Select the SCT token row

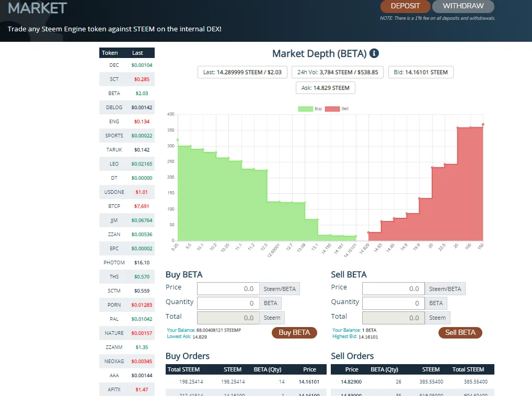127,79
